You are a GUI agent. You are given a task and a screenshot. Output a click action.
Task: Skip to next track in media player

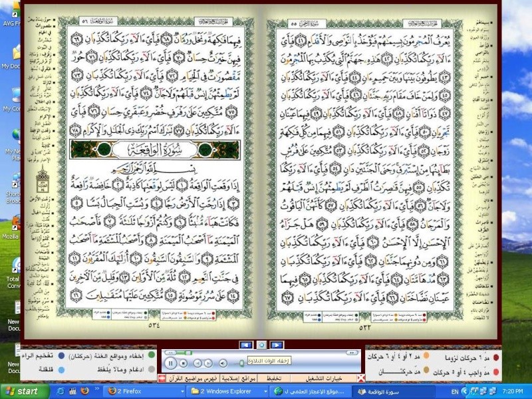[208, 363]
